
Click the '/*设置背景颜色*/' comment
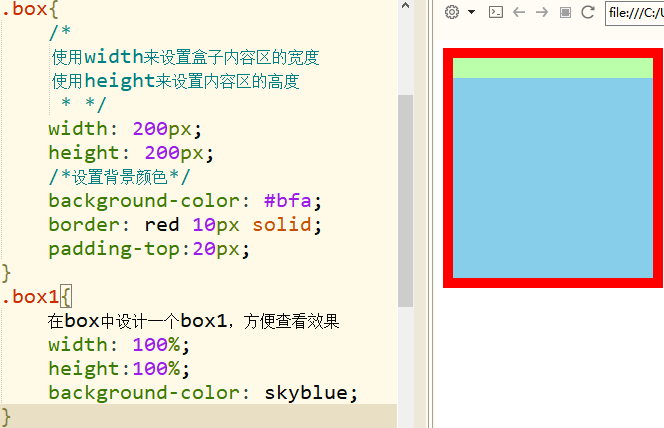[x=119, y=177]
